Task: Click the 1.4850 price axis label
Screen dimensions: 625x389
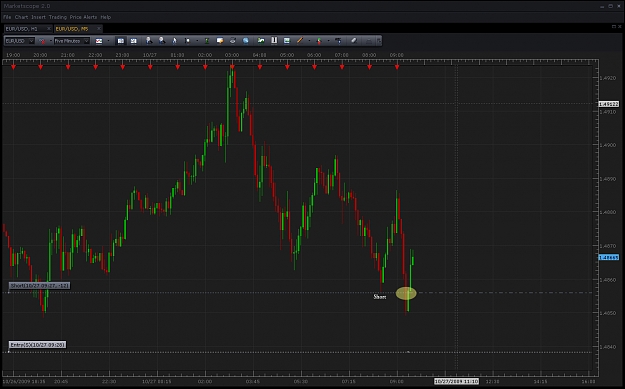Action: [607, 313]
